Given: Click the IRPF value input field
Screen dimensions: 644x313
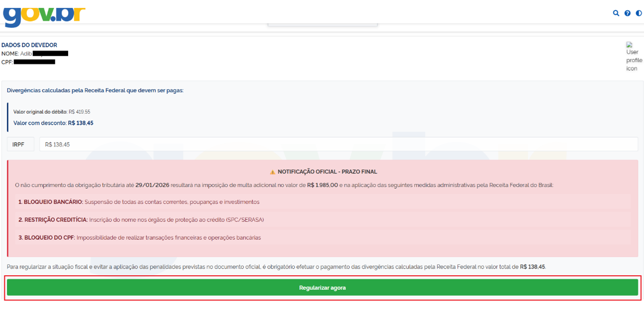Looking at the screenshot, I should pos(338,145).
